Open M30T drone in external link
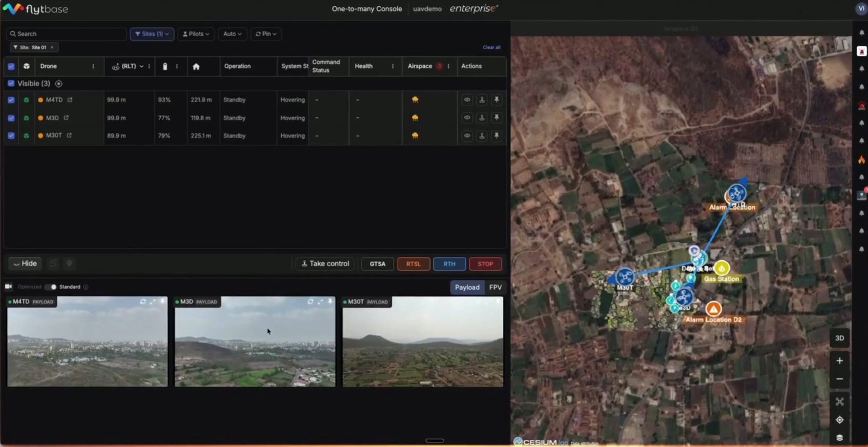The image size is (868, 447). tap(69, 135)
